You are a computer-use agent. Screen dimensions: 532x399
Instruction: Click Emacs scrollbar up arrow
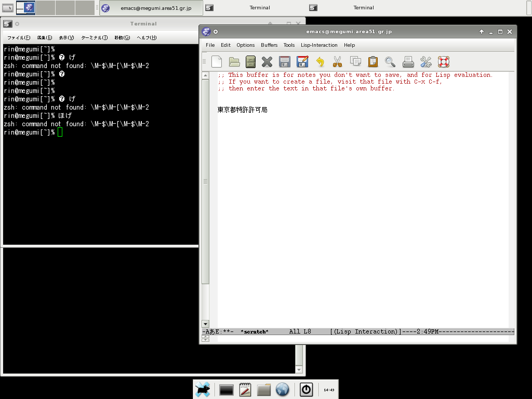[205, 75]
